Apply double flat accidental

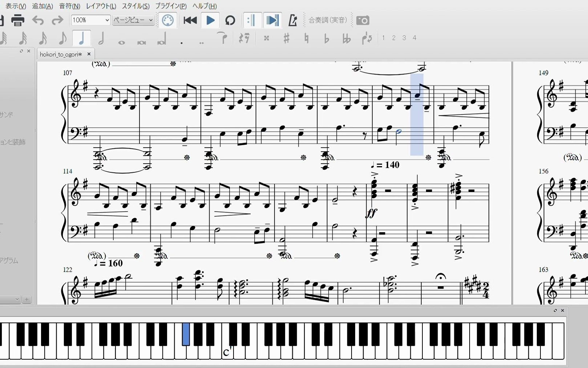(346, 38)
